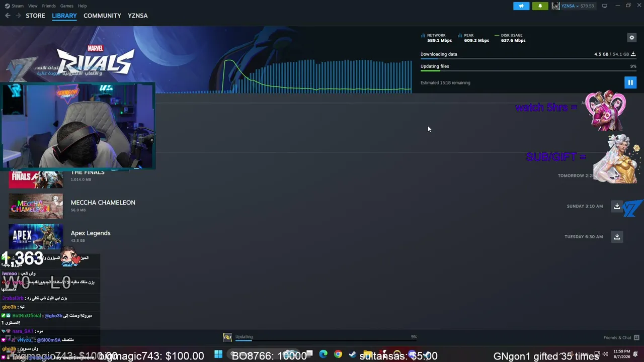This screenshot has width=644, height=362.
Task: Open the green notifications bell
Action: click(x=540, y=6)
